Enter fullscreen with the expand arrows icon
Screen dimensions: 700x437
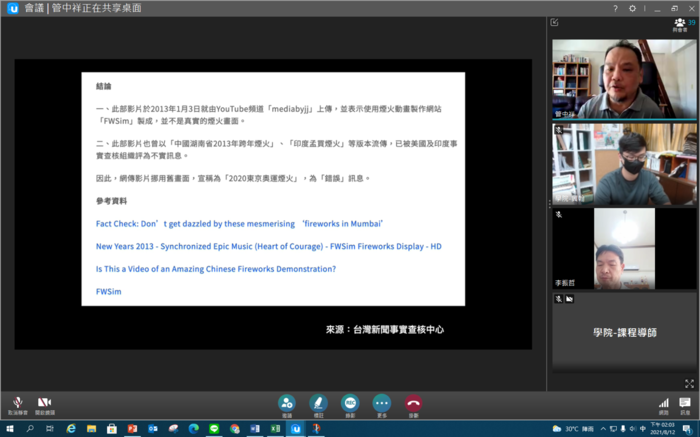point(689,383)
